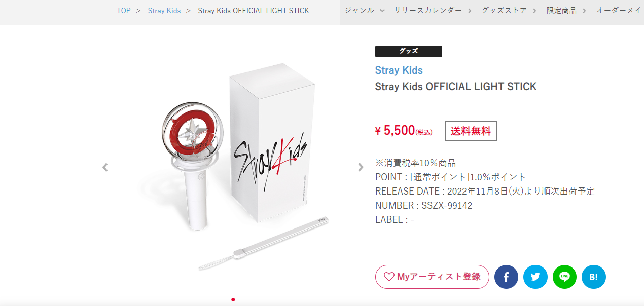Select red carousel indicator dot
Screen dimensions: 644x306
[x=233, y=299]
